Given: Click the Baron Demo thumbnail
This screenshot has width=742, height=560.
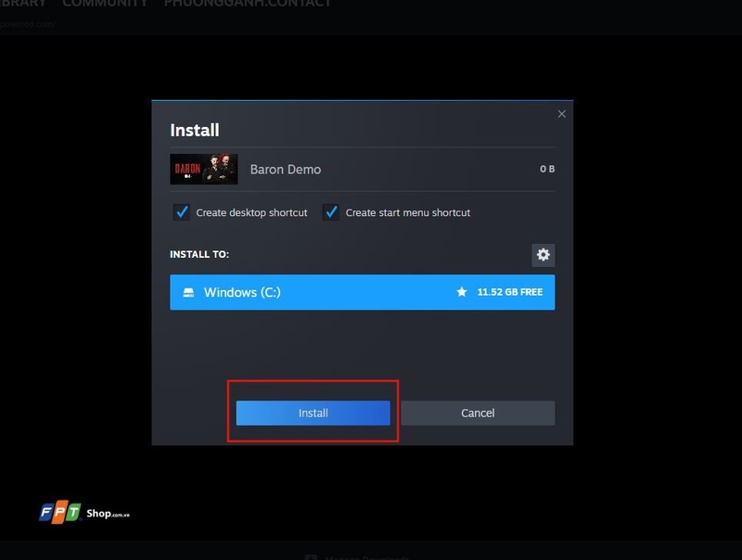Looking at the screenshot, I should [x=204, y=169].
